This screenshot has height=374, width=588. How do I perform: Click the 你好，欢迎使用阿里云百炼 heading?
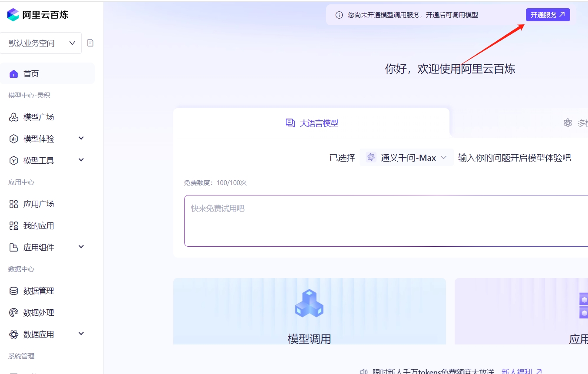[x=450, y=69]
